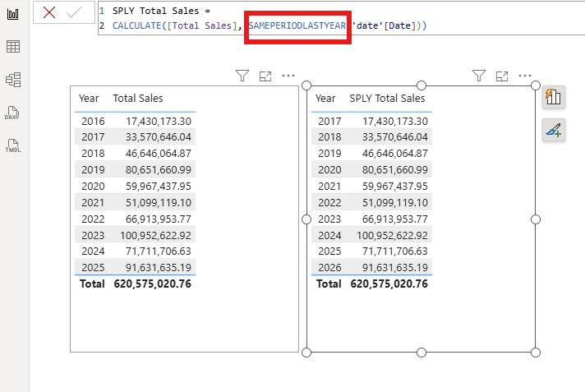Screen dimensions: 585x392
Task: Select 2025 row in Total Sales table
Action: [x=135, y=267]
